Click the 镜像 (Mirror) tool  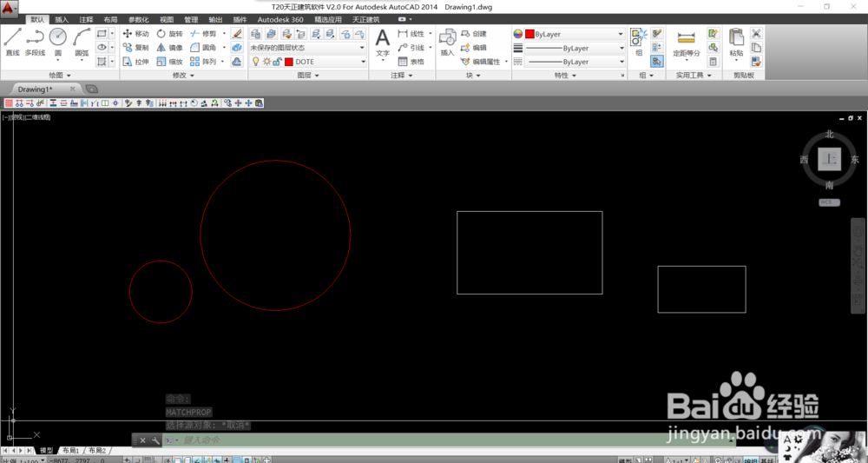tap(169, 48)
